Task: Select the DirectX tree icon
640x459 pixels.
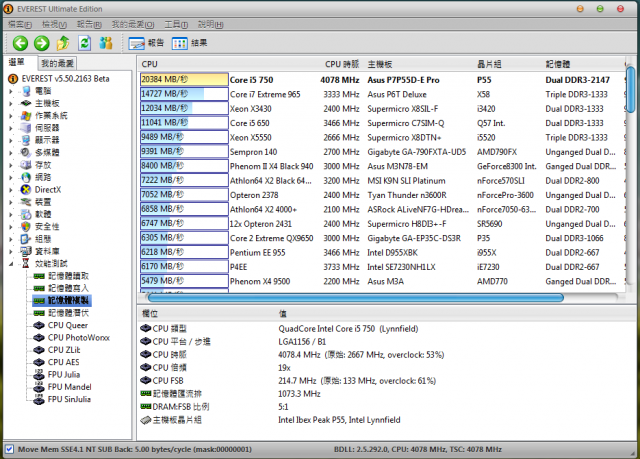Action: (26, 189)
